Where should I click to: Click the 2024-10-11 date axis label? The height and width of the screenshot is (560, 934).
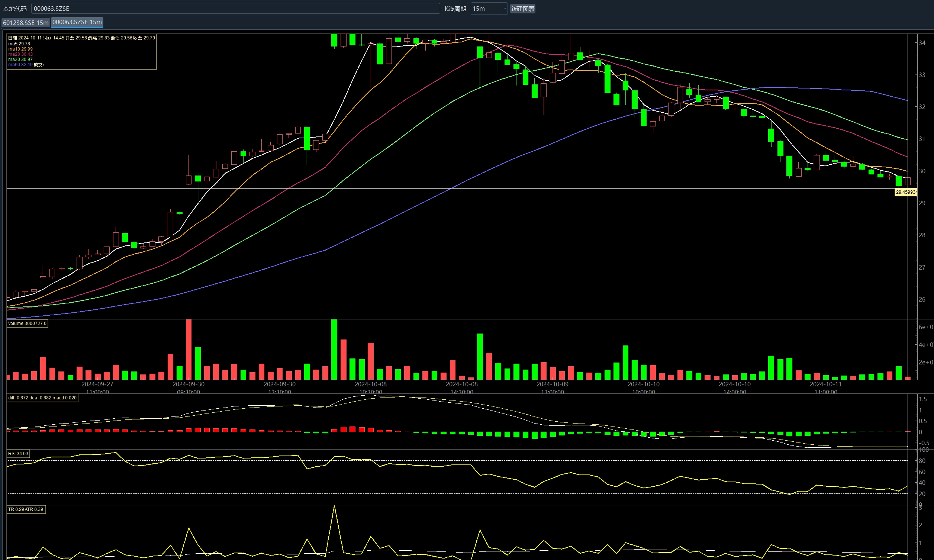click(x=825, y=384)
